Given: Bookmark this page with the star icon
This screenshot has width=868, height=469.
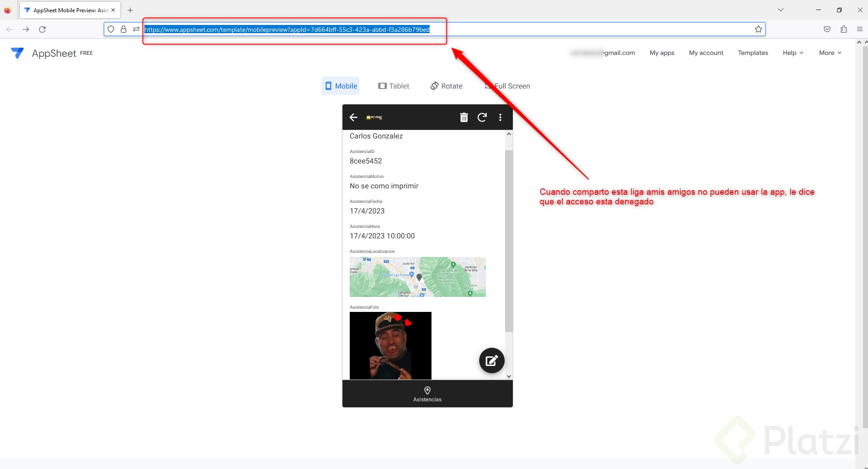Looking at the screenshot, I should pos(759,30).
